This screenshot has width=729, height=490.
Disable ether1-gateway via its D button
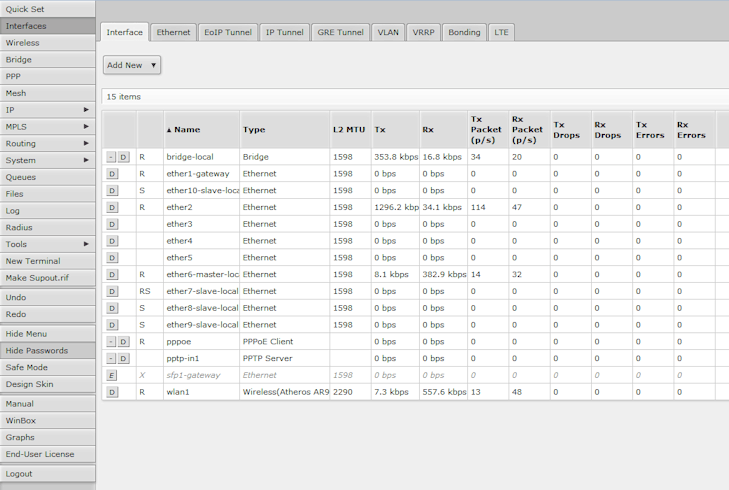tap(112, 174)
